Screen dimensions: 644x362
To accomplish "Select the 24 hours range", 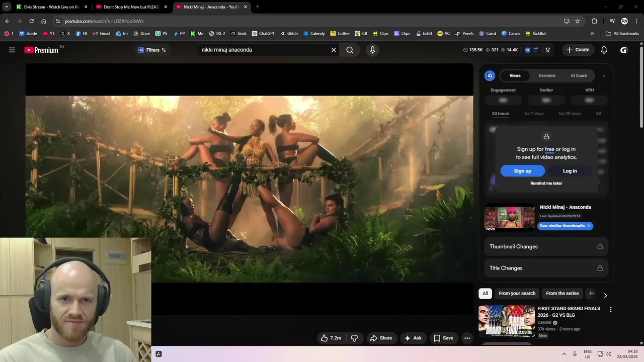I will tap(500, 114).
